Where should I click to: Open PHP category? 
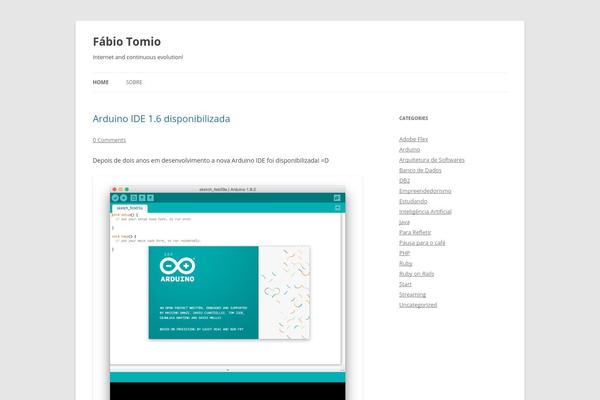coord(404,253)
